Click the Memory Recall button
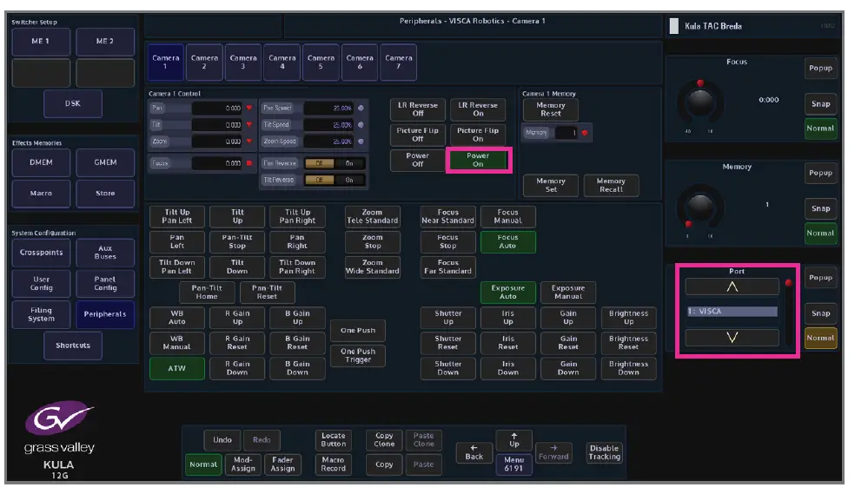Screen dimensions: 868x494 pyautogui.click(x=611, y=185)
